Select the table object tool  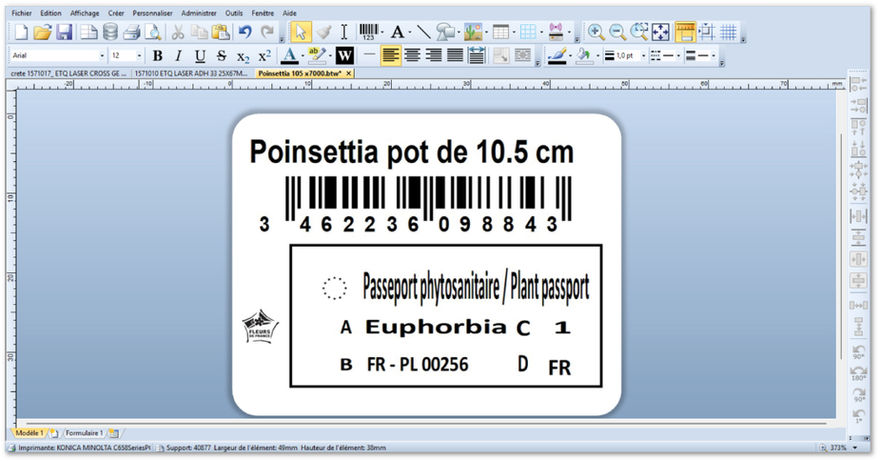click(x=501, y=32)
